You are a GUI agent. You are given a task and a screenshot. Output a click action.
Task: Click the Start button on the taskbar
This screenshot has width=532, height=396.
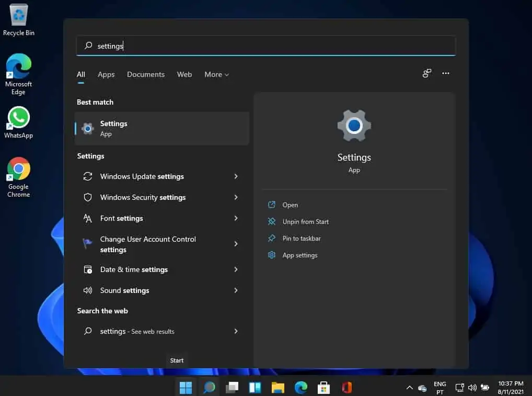point(186,388)
